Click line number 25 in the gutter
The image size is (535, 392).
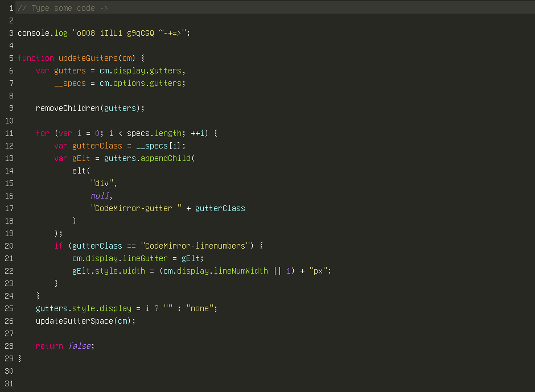pos(9,308)
